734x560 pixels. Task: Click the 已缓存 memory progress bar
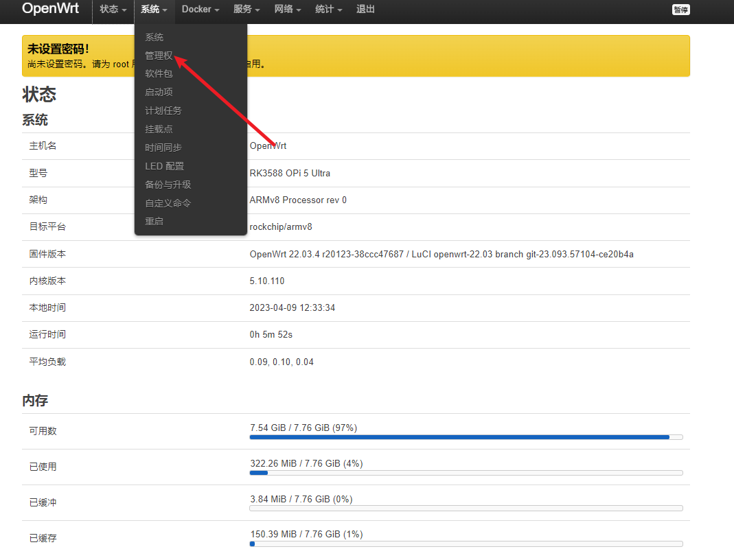point(466,544)
